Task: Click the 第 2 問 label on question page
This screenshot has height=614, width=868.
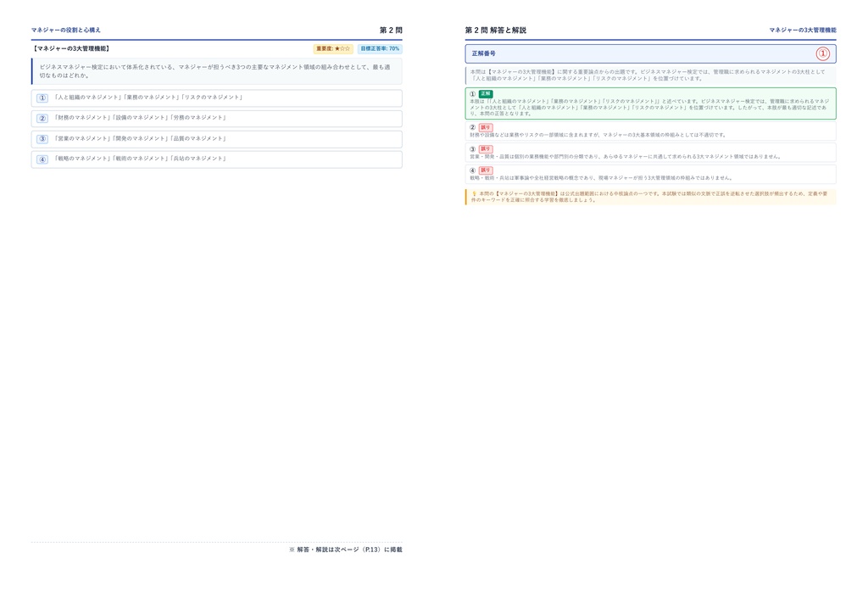Action: [391, 30]
